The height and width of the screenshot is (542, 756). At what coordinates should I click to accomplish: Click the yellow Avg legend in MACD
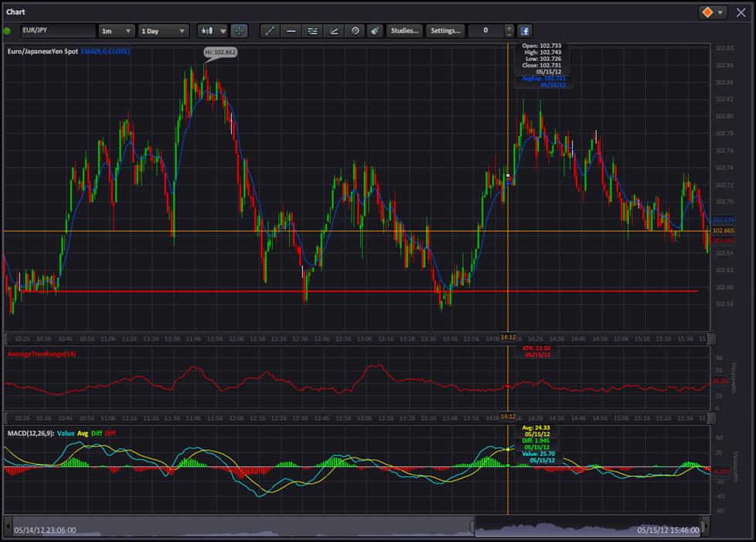tap(83, 433)
